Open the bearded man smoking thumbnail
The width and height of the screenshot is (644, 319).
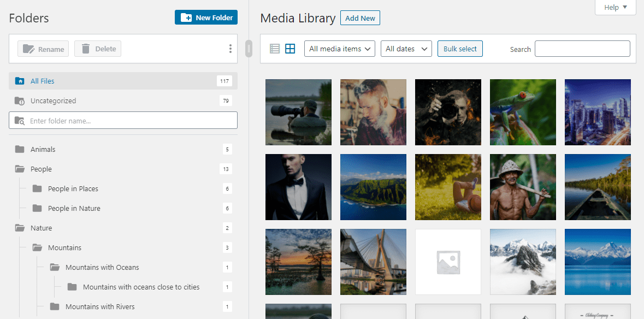(373, 112)
